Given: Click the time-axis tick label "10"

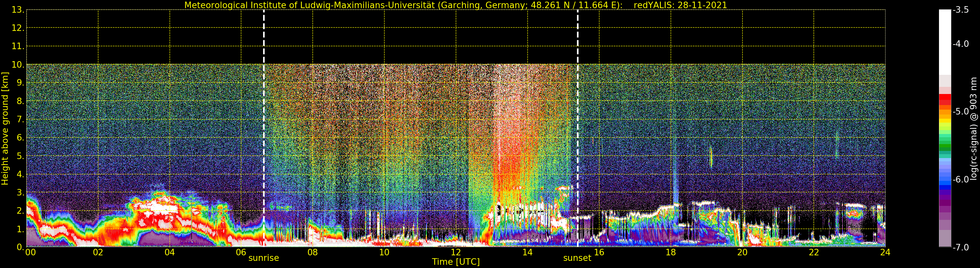Looking at the screenshot, I should point(384,252).
